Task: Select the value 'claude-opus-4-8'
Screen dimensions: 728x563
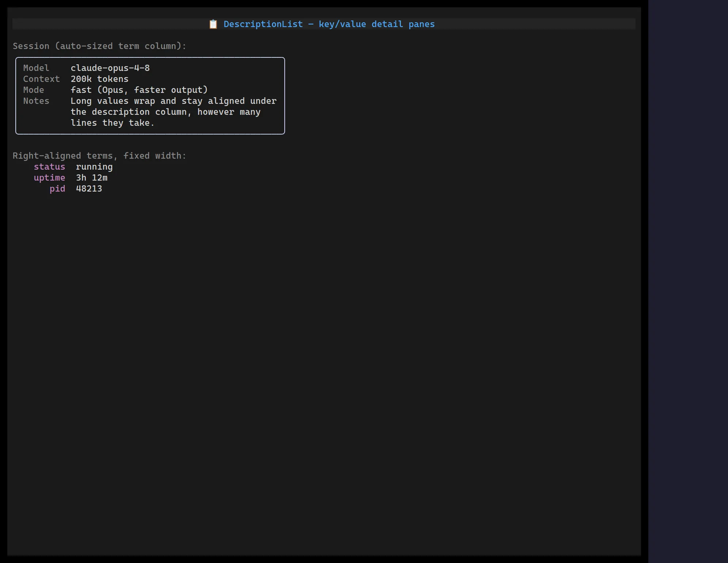Action: (110, 68)
